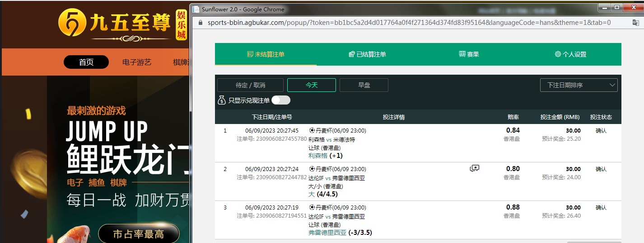Open 首页 in the casino site navigation
This screenshot has height=243, width=644.
pos(86,62)
